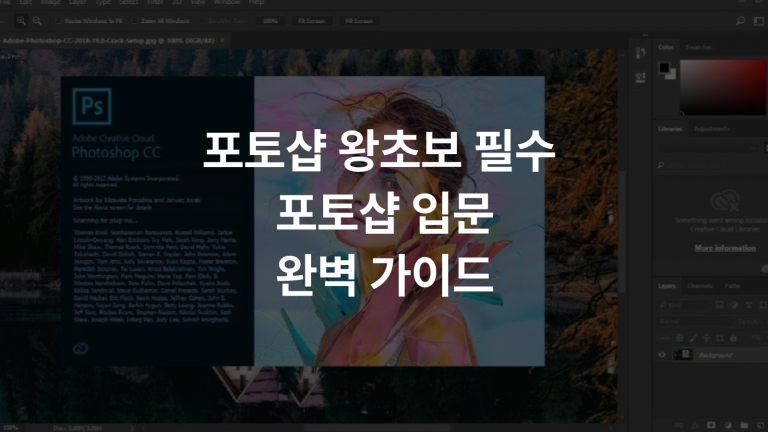Viewport: 768px width, 432px height.
Task: Switch to the Channels tab
Action: pos(699,286)
